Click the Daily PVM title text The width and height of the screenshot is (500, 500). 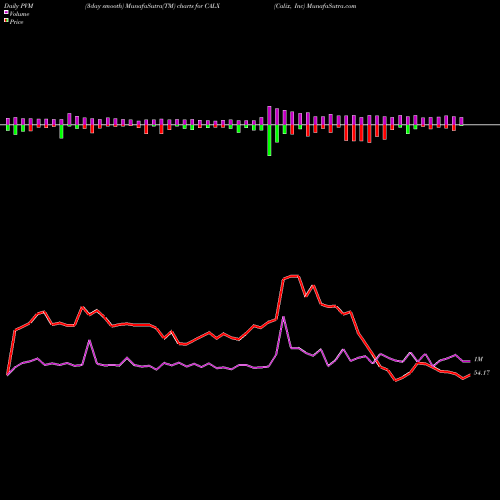point(19,6)
